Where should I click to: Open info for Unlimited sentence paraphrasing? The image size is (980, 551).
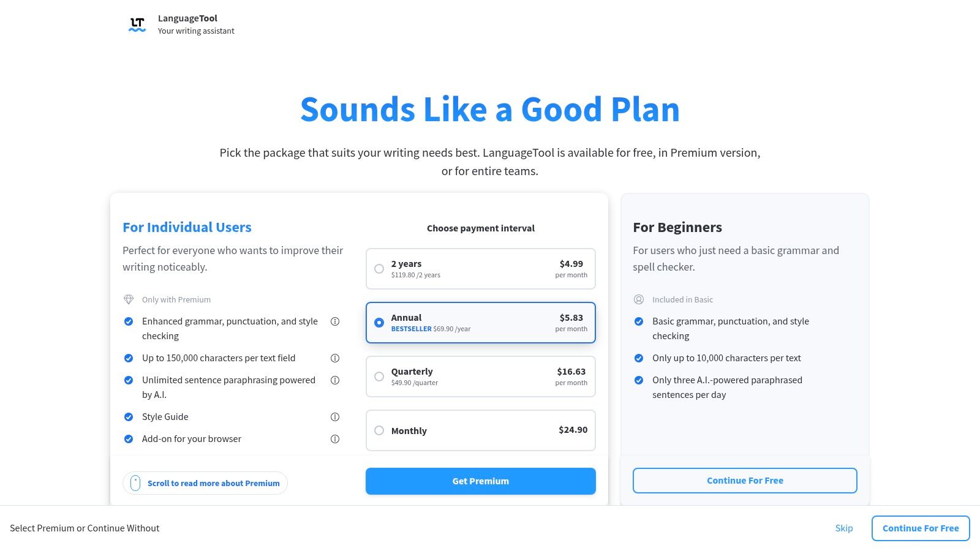coord(335,380)
